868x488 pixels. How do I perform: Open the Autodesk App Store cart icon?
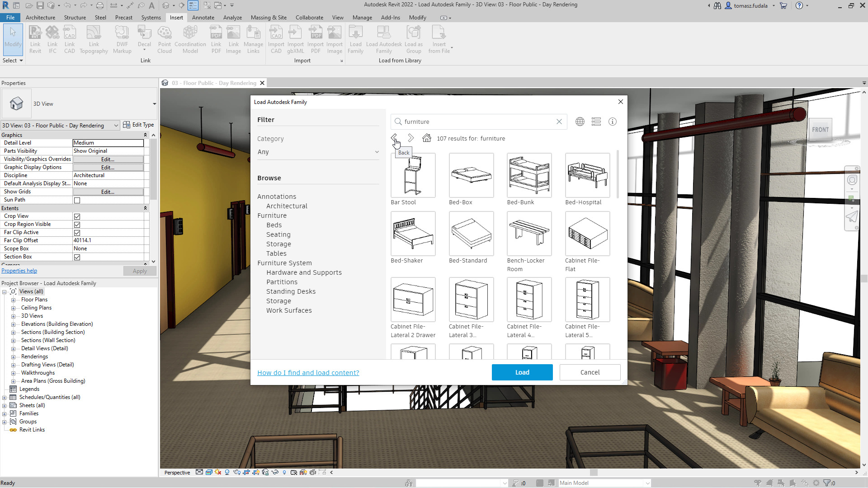pos(783,6)
